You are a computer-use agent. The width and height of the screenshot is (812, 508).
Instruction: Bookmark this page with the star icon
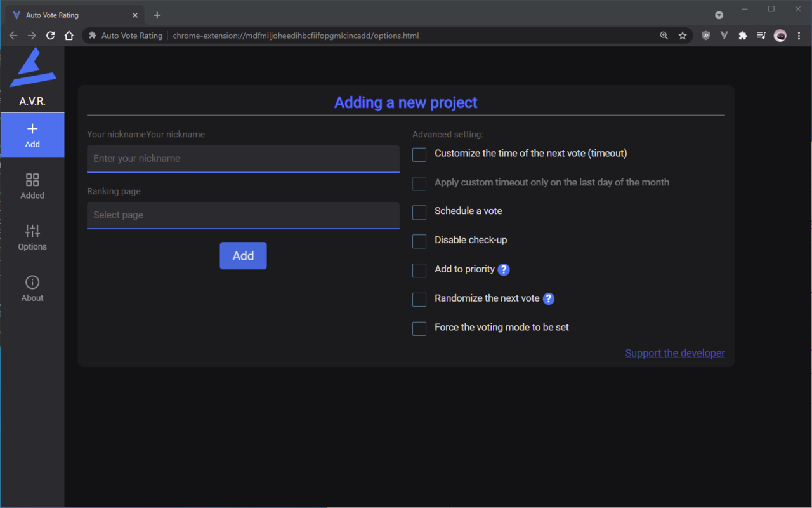click(x=683, y=36)
